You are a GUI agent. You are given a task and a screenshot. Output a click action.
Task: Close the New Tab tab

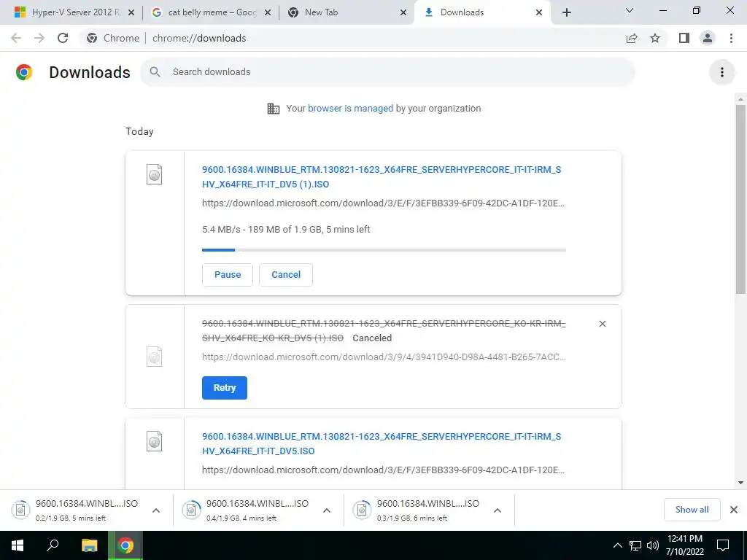(x=403, y=12)
